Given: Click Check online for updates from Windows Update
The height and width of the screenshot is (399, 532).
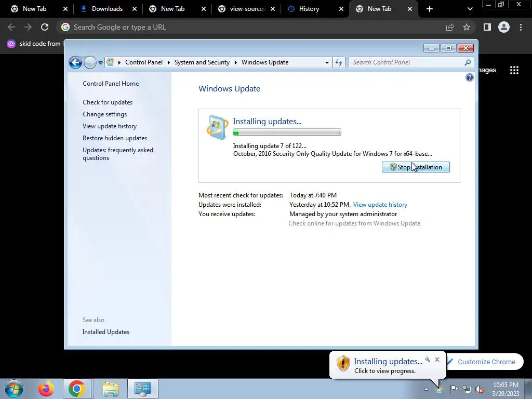Looking at the screenshot, I should tap(354, 223).
